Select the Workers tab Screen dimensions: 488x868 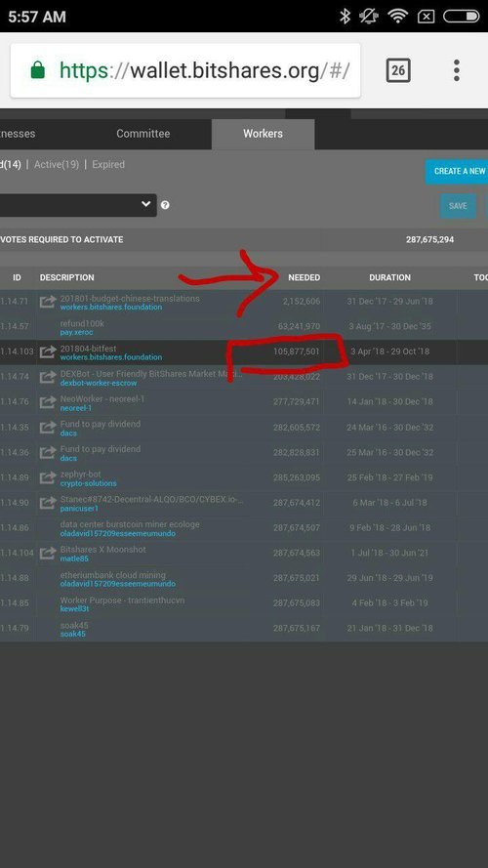263,134
